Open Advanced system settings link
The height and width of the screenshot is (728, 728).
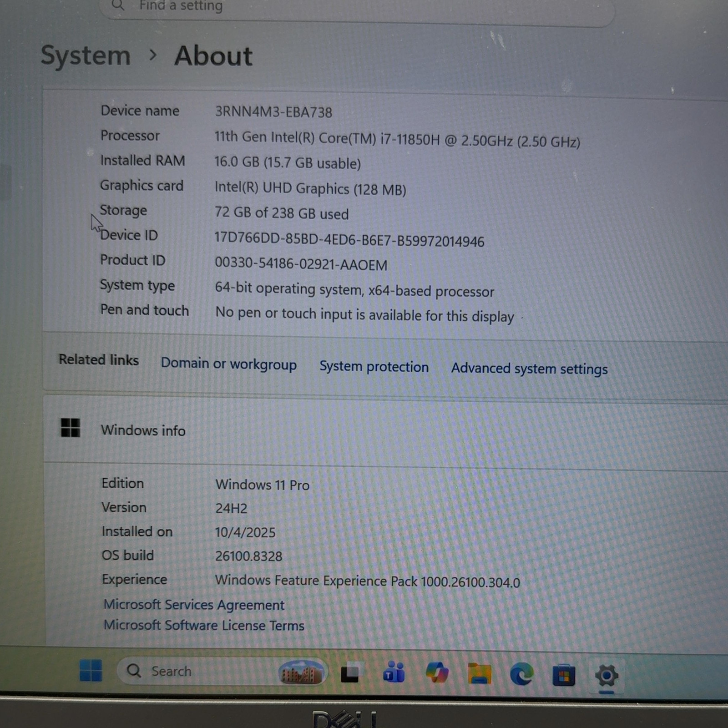(x=529, y=369)
